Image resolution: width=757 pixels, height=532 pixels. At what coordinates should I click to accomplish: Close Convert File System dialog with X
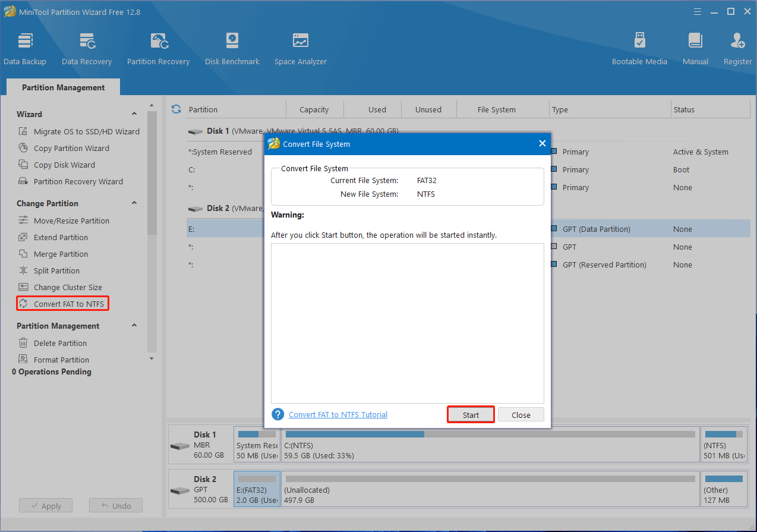tap(542, 143)
